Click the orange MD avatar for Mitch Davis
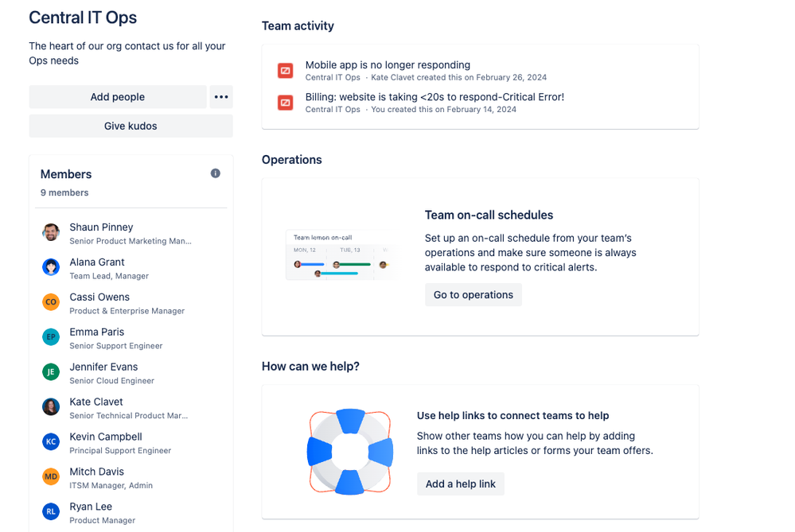The width and height of the screenshot is (795, 532). tap(51, 477)
